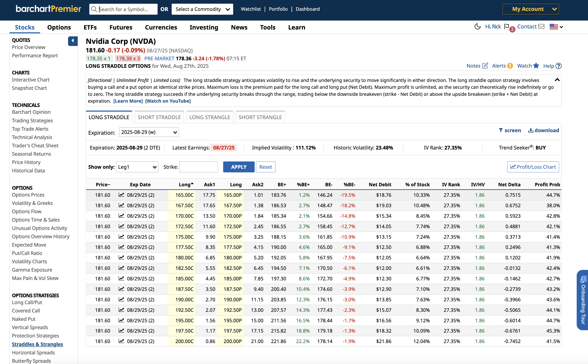
Task: Open chart icon for 165.00C row
Action: [121, 195]
